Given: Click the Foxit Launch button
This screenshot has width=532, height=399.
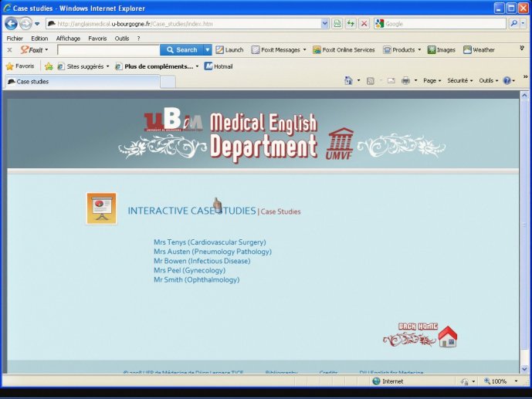Looking at the screenshot, I should point(229,50).
